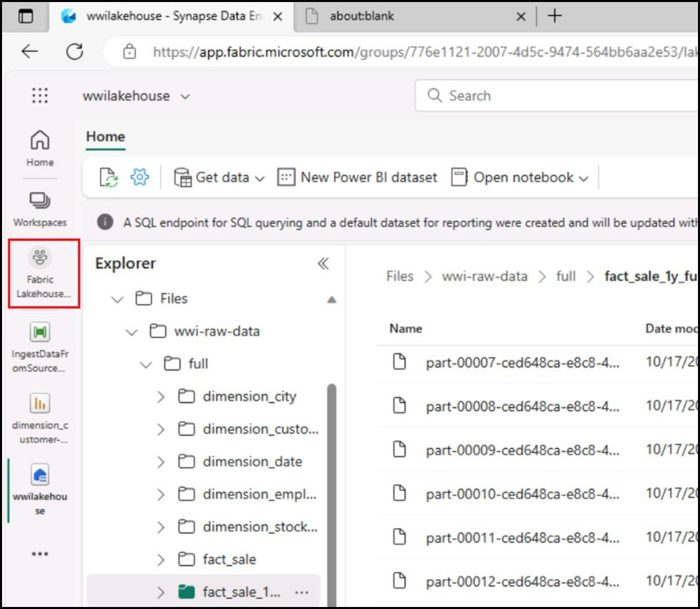Open the Open notebook dropdown
Image resolution: width=700 pixels, height=609 pixels.
pos(520,177)
